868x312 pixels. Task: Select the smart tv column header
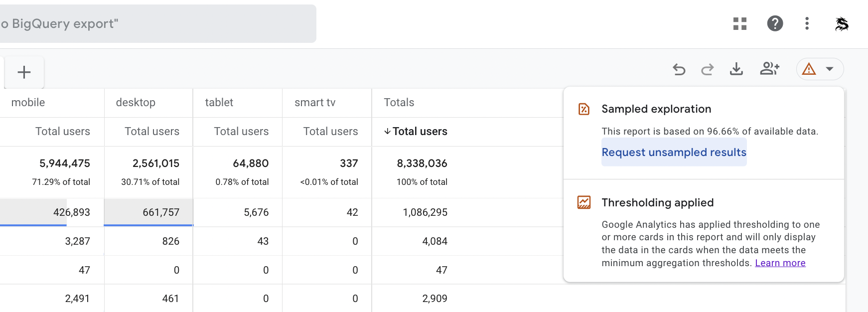coord(315,103)
